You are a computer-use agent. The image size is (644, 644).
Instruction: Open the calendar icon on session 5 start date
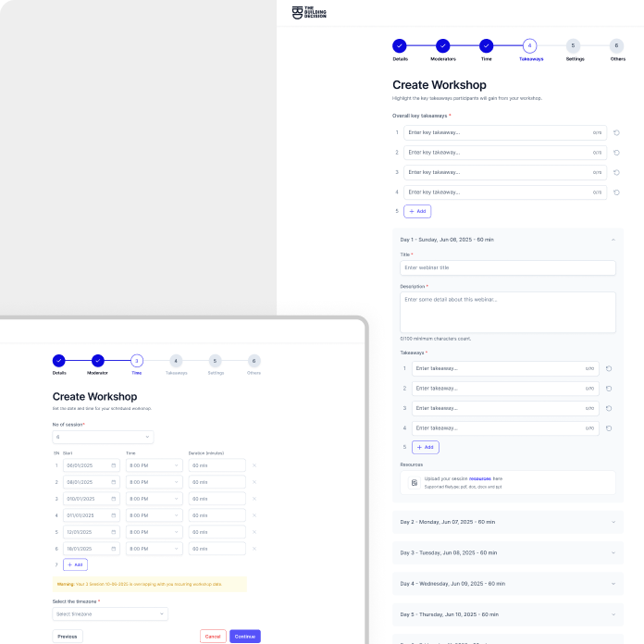click(x=114, y=532)
